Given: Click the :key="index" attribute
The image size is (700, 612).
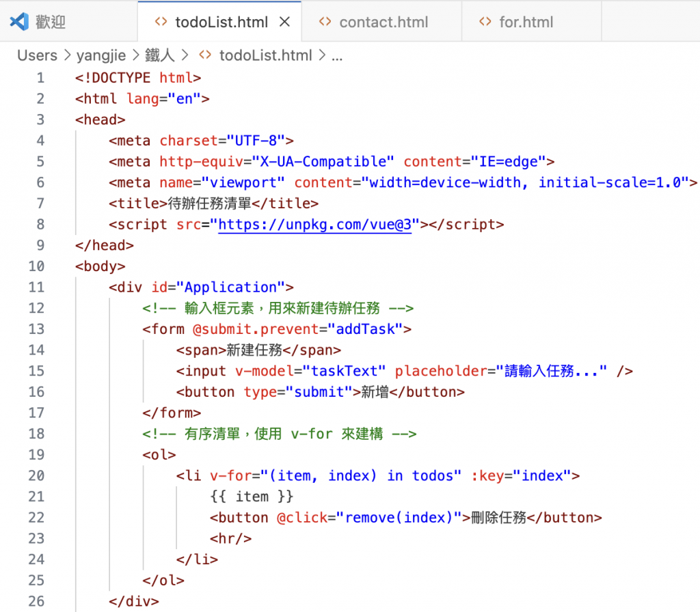Looking at the screenshot, I should (521, 476).
